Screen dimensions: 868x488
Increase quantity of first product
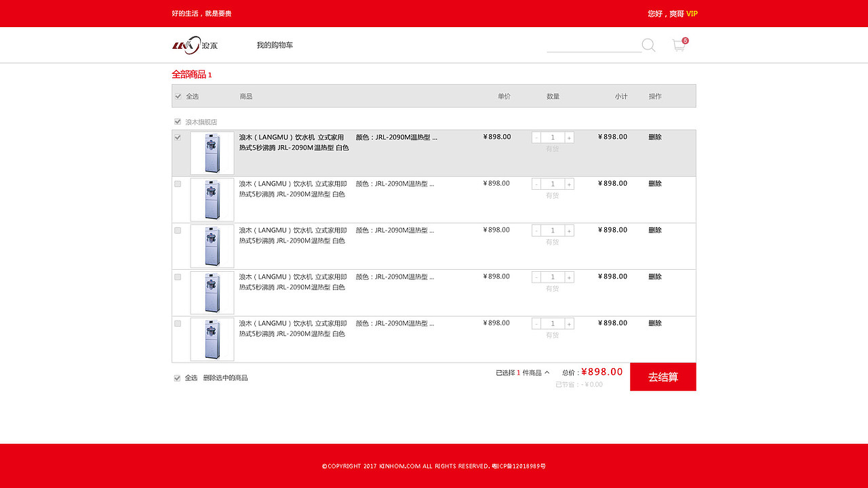(570, 138)
